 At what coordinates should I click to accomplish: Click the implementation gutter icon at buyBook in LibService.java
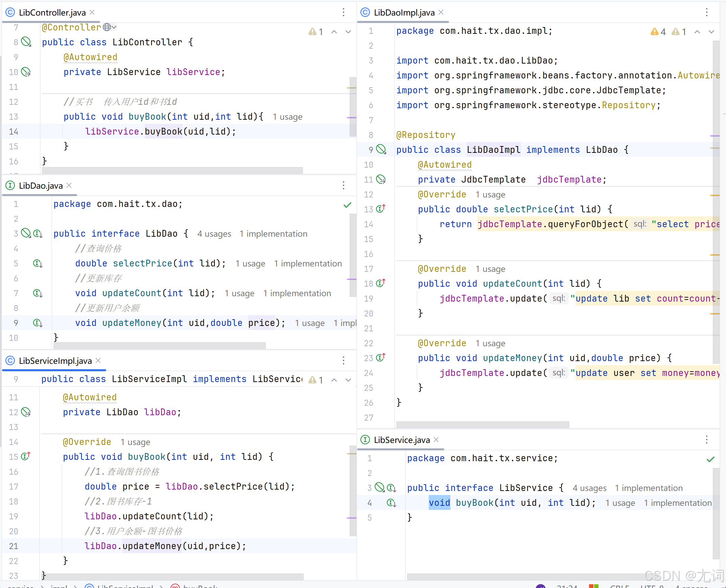391,503
